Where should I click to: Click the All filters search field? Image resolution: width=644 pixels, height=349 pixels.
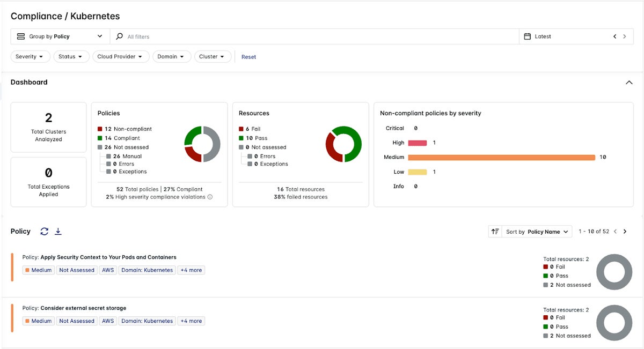317,36
